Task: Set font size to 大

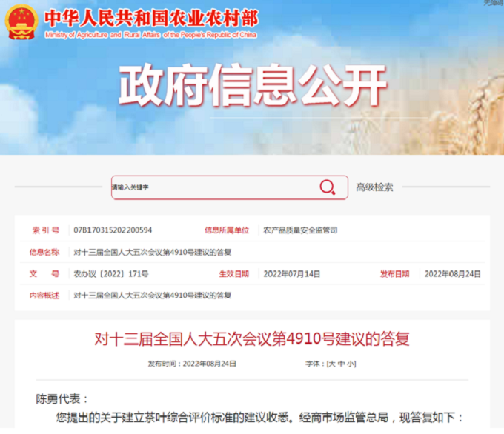Action: (332, 364)
